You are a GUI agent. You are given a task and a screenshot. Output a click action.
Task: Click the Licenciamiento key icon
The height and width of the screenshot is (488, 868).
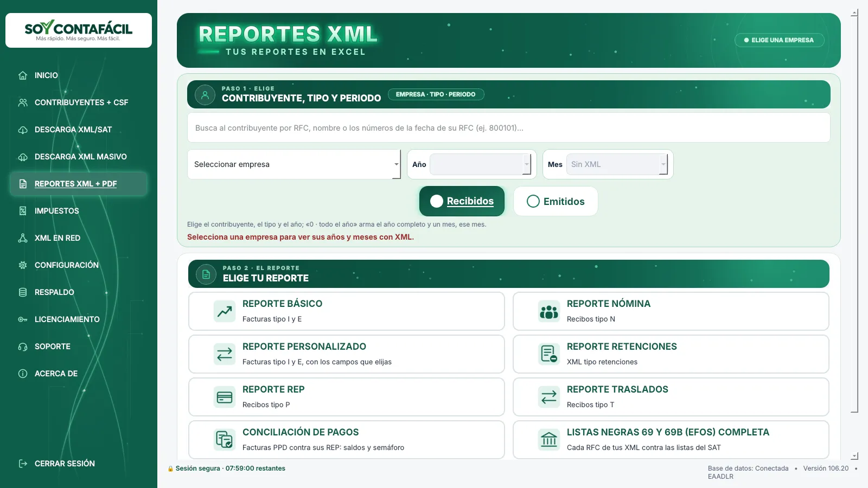coord(23,319)
